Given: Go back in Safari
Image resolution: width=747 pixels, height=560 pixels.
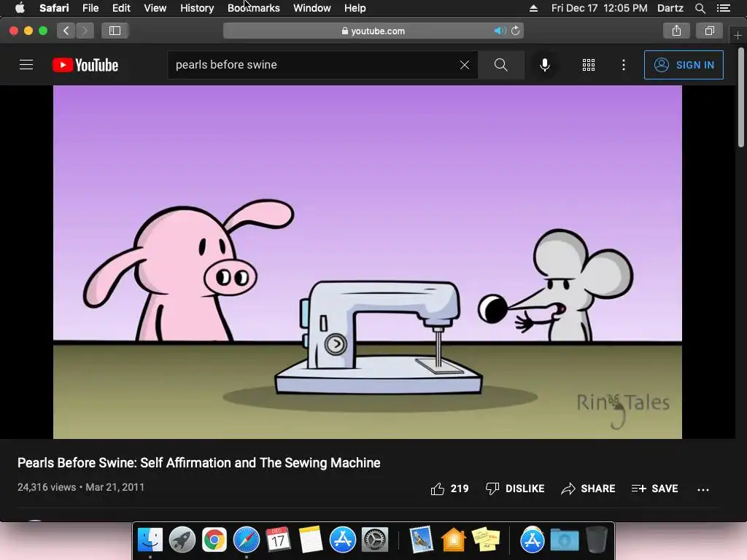Looking at the screenshot, I should 66,31.
